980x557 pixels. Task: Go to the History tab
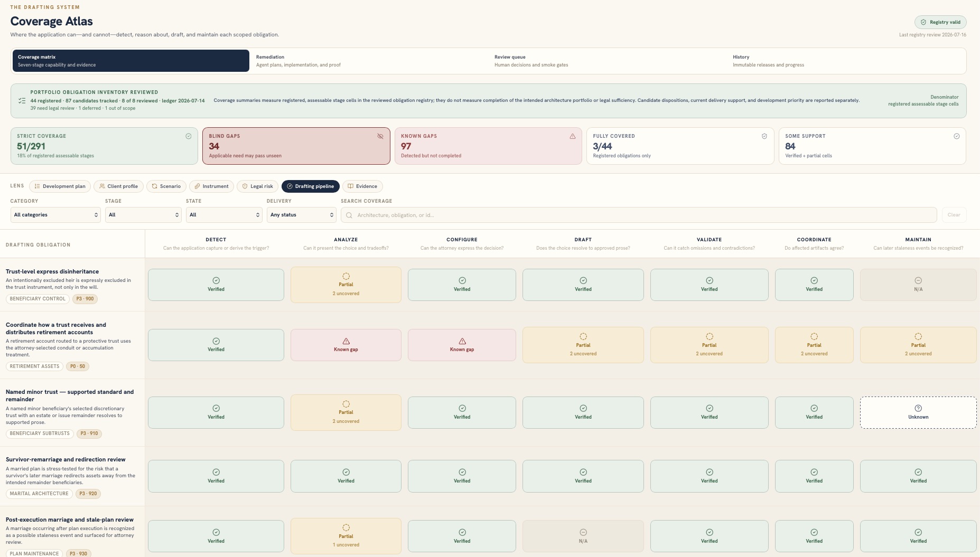coord(846,61)
